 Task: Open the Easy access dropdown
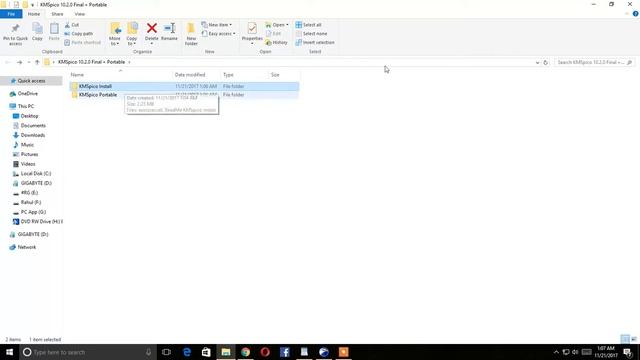(x=218, y=33)
